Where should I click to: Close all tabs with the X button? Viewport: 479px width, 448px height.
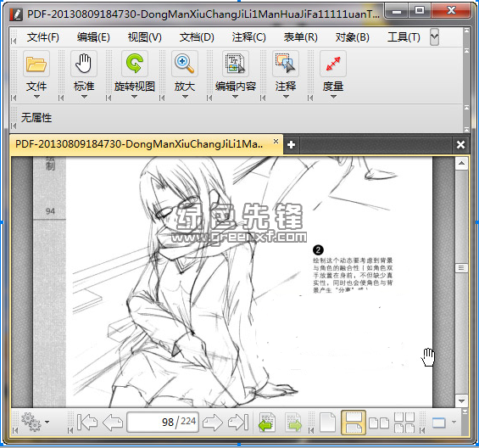(460, 144)
